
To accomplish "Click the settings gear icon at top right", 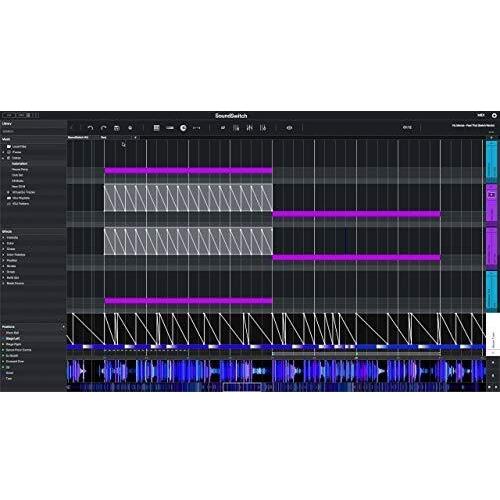I will point(494,115).
